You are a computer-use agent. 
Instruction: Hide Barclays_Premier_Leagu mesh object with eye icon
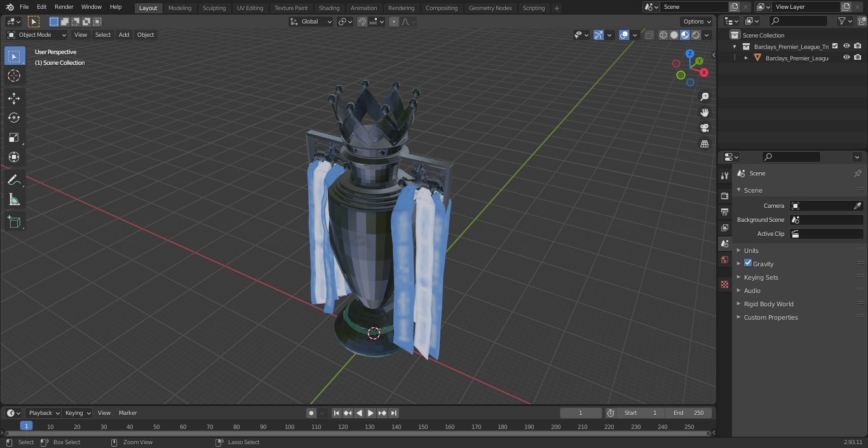click(x=846, y=57)
